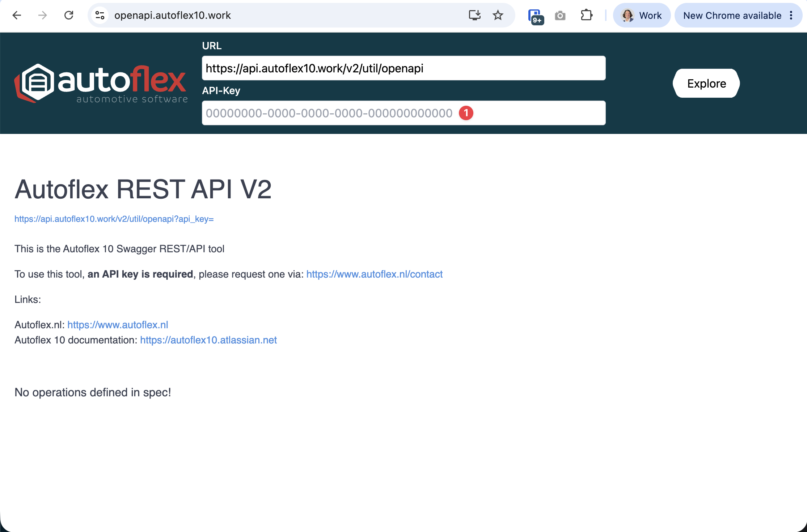807x532 pixels.
Task: Open the Extensions puzzle menu
Action: tap(586, 15)
